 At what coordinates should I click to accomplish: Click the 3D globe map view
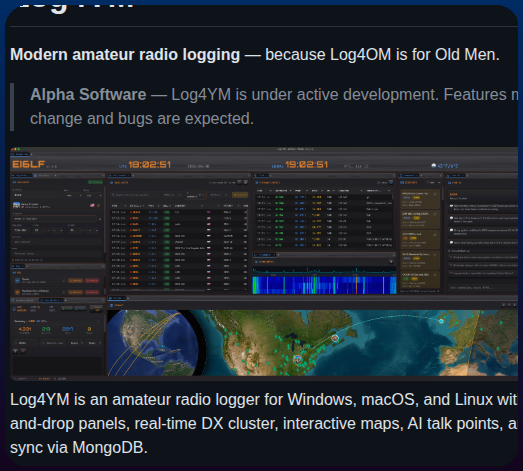point(156,343)
